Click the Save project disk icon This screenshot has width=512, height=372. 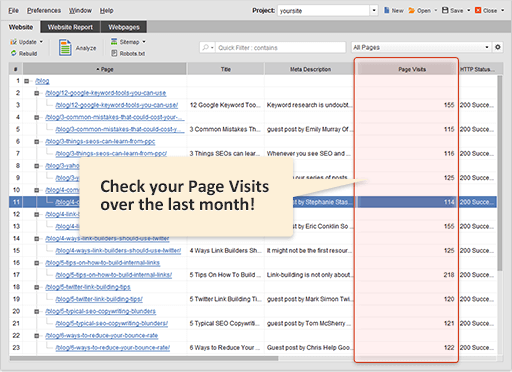(445, 10)
